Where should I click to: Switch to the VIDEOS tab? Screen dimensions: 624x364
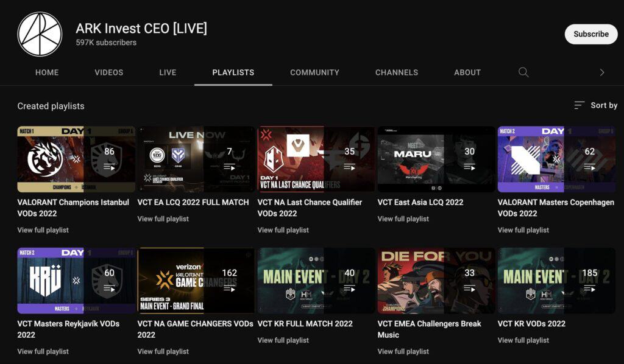pyautogui.click(x=108, y=72)
